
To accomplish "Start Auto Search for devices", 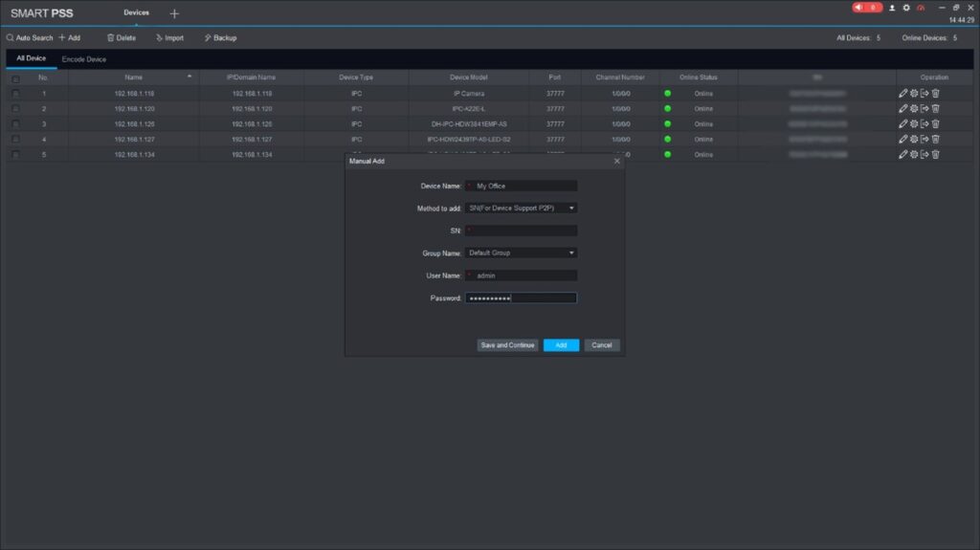I will pos(30,38).
